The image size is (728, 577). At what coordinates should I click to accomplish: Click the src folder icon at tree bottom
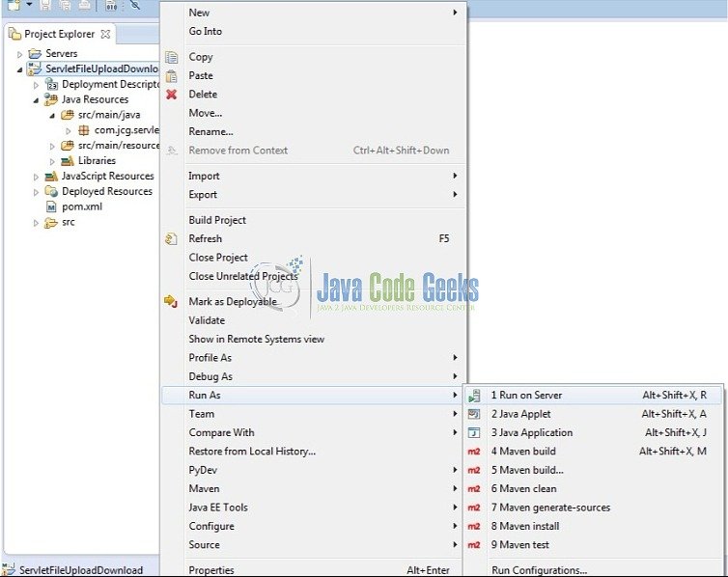tap(50, 223)
